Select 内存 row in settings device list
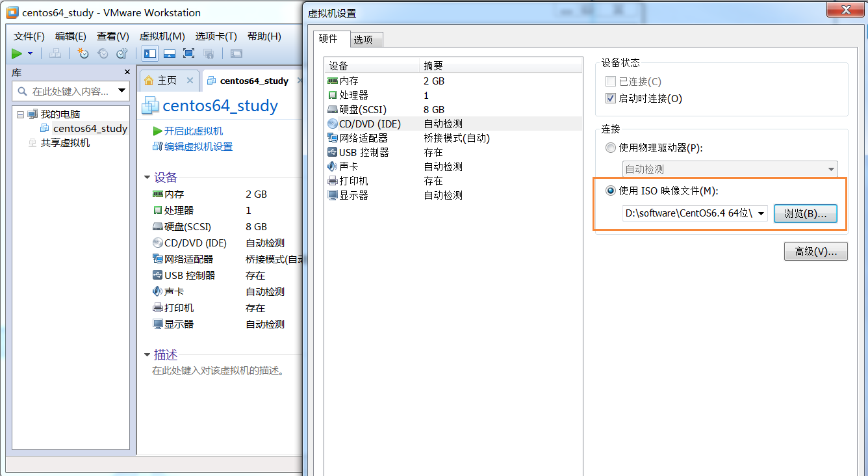This screenshot has height=476, width=868. 453,81
